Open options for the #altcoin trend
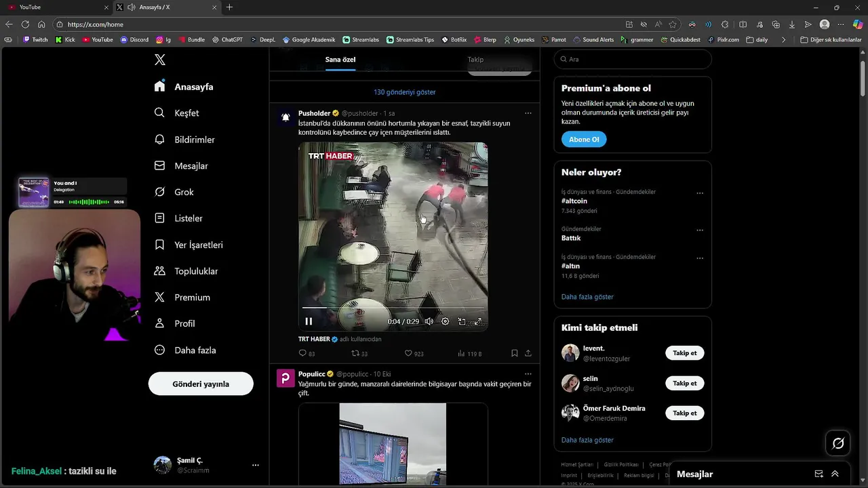The width and height of the screenshot is (868, 488). [700, 193]
